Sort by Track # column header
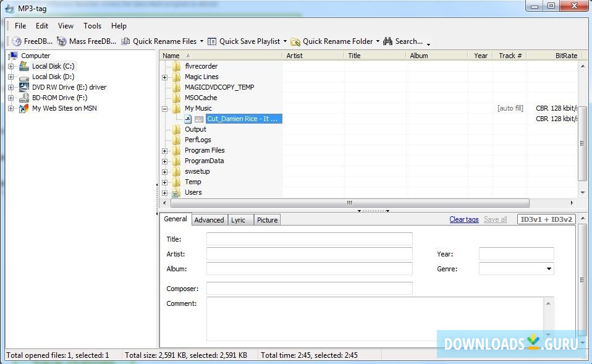The height and width of the screenshot is (364, 592). [510, 56]
